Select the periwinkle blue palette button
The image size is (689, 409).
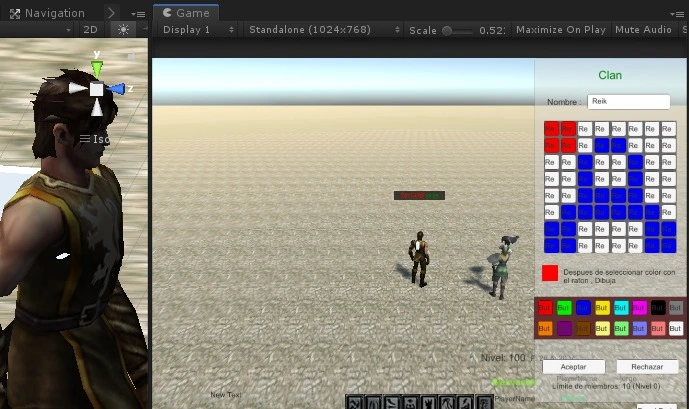pos(639,328)
